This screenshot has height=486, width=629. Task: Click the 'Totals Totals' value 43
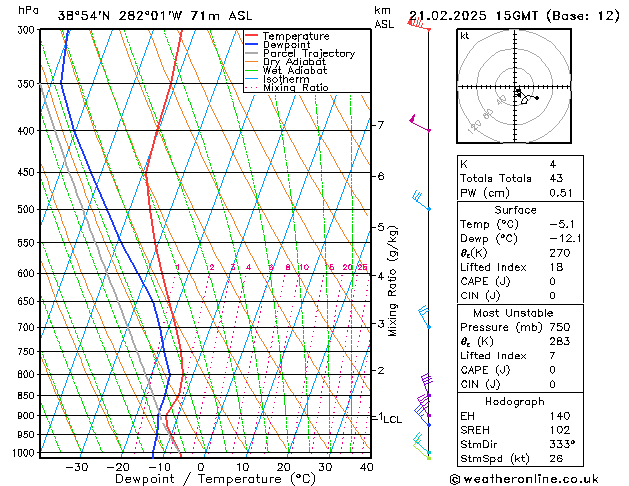[x=556, y=178]
